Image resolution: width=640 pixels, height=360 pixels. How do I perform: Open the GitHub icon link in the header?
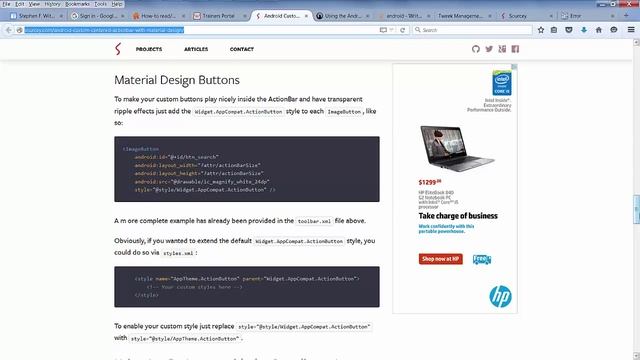point(476,49)
